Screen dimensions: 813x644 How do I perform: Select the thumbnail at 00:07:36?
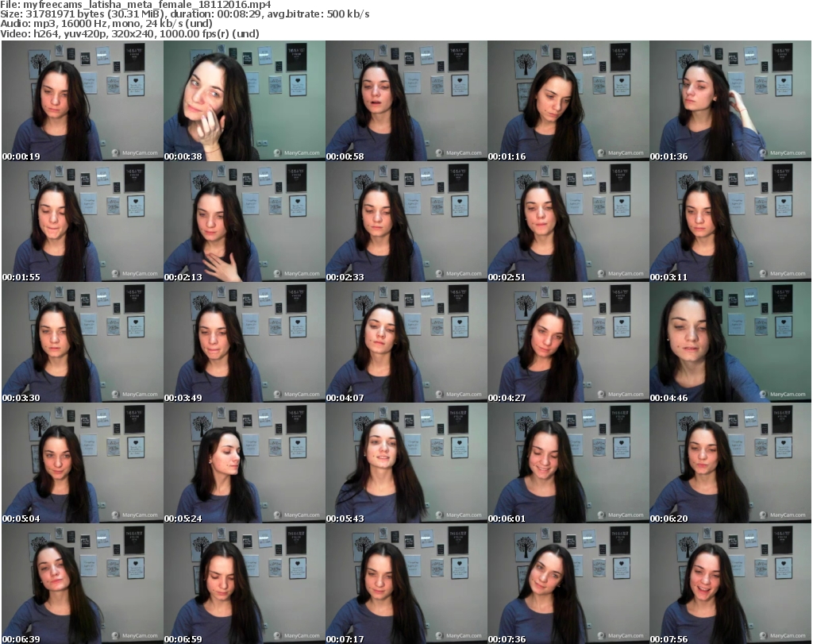(x=568, y=584)
